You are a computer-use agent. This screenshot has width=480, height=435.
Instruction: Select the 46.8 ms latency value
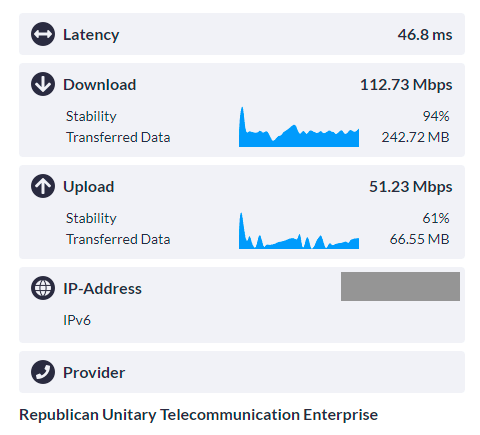coord(425,35)
